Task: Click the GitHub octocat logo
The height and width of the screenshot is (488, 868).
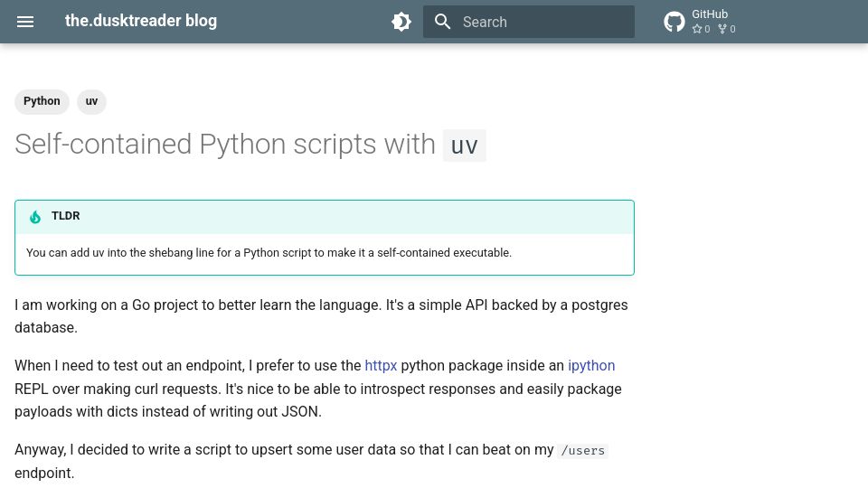Action: [674, 22]
